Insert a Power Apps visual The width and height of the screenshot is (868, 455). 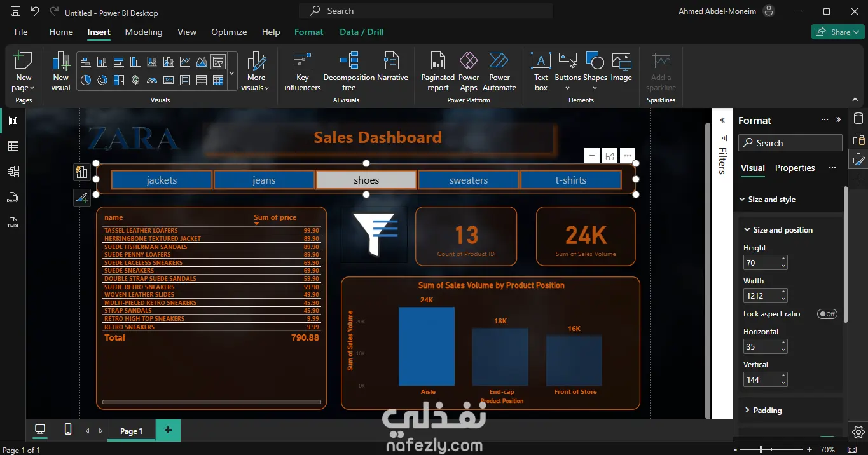point(469,71)
